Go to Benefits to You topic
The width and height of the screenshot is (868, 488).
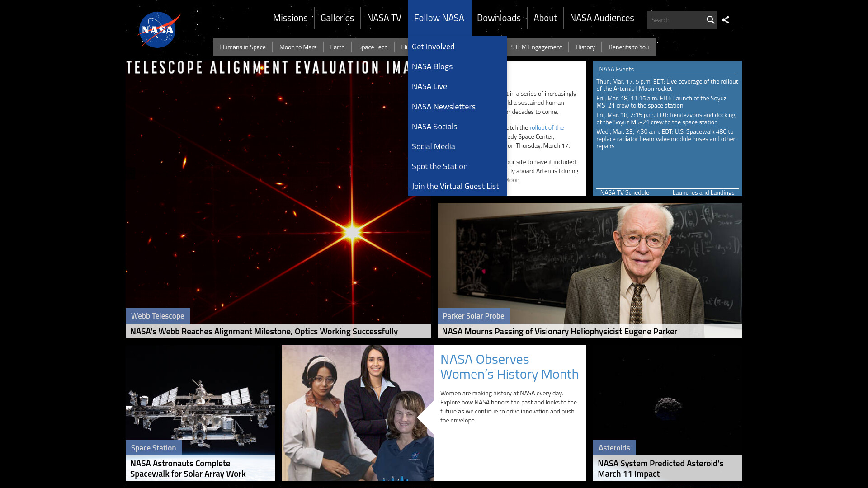(x=628, y=47)
